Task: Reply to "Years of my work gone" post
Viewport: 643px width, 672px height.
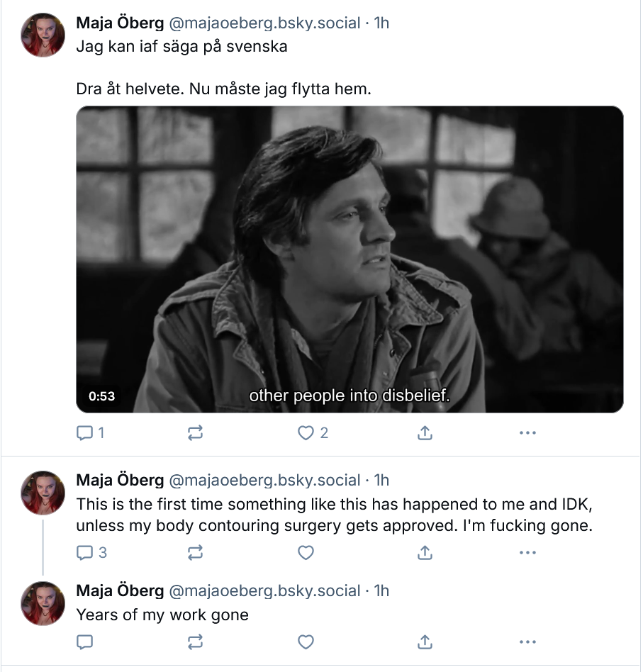Action: pos(84,642)
